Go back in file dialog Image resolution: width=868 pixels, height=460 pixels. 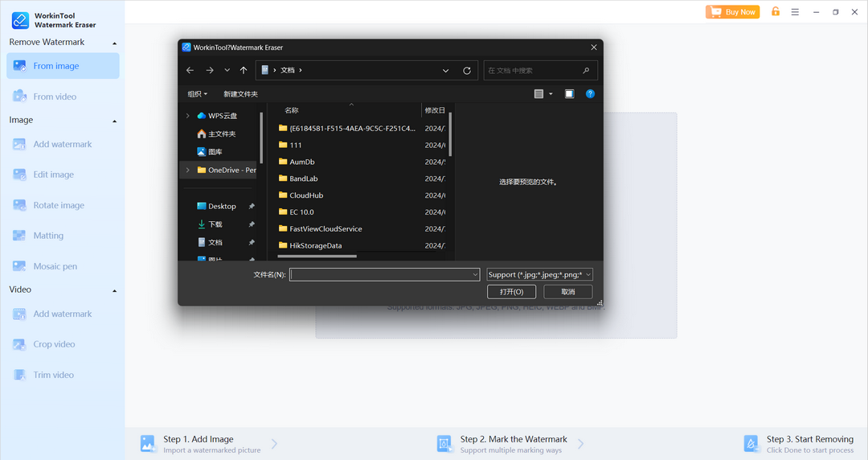(x=190, y=71)
